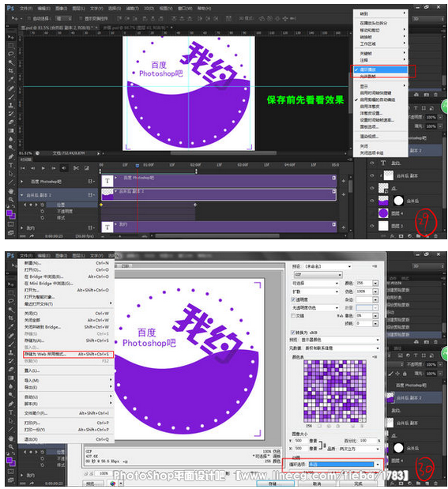Click the scissors split-at-playhead icon in timeline
Image resolution: width=448 pixels, height=489 pixels.
pyautogui.click(x=76, y=168)
